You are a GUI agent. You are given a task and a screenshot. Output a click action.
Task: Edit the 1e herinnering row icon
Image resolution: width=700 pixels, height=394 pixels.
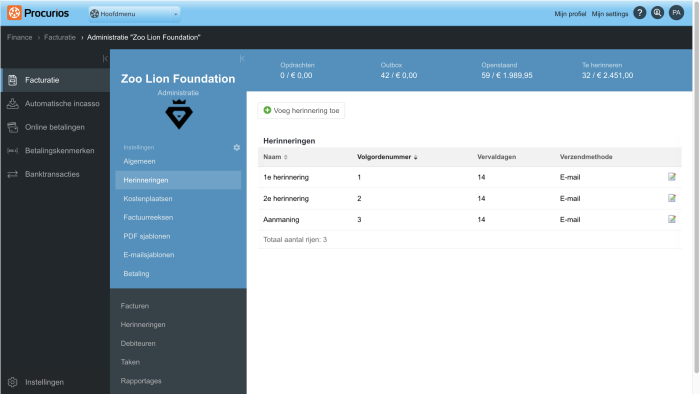click(x=671, y=177)
